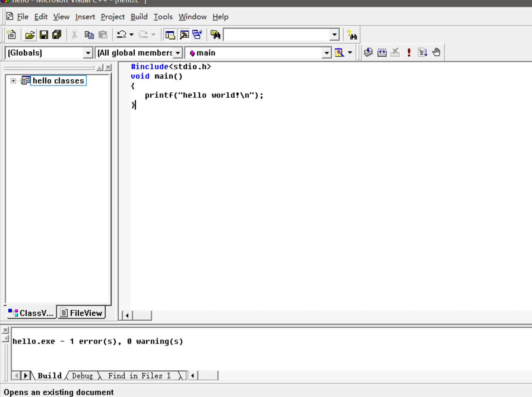Open the Tools menu
Viewport: 532px width, 397px height.
[x=163, y=17]
